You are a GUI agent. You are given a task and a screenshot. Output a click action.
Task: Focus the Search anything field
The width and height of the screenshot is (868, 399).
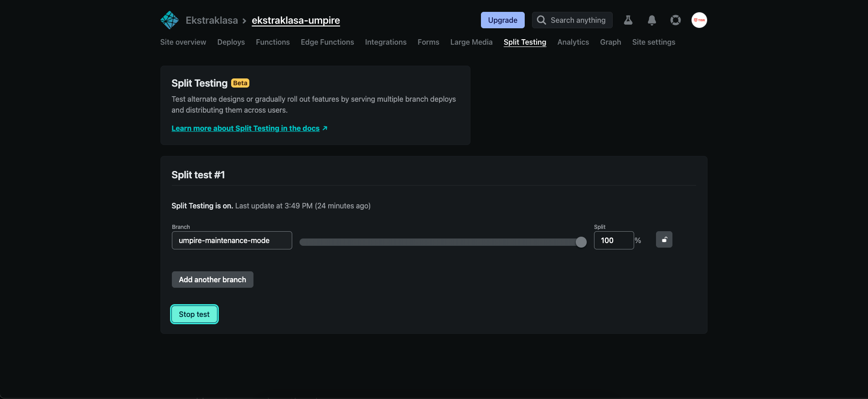572,20
